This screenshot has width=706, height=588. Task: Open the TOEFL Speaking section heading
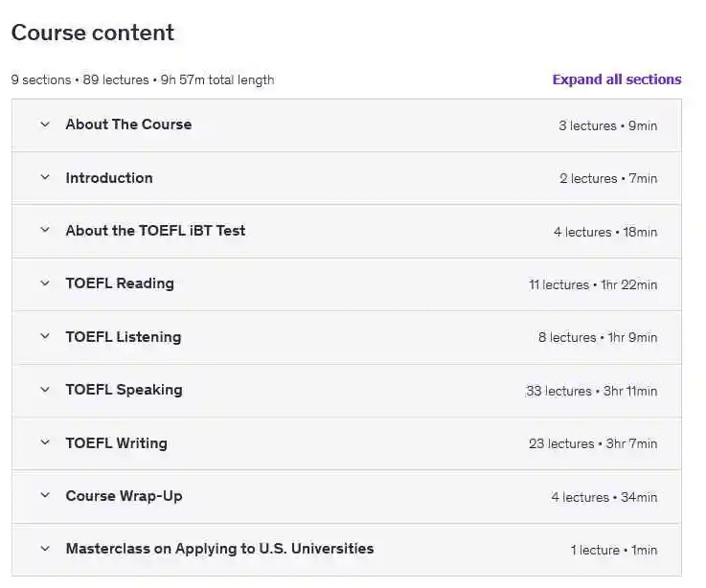click(x=124, y=390)
